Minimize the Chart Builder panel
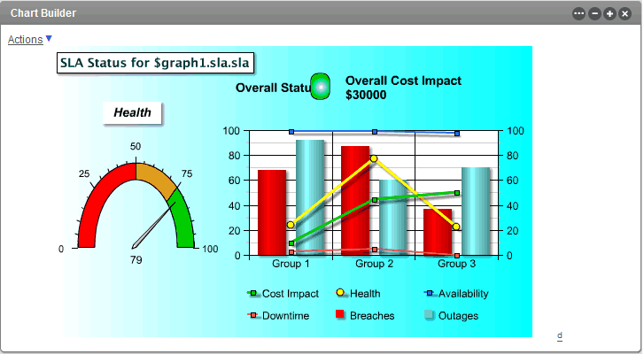The width and height of the screenshot is (644, 354). click(x=594, y=13)
